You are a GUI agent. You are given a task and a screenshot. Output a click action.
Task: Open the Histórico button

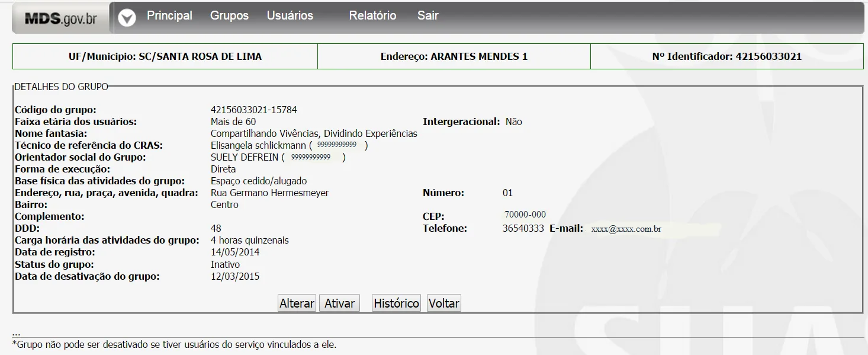click(x=396, y=303)
